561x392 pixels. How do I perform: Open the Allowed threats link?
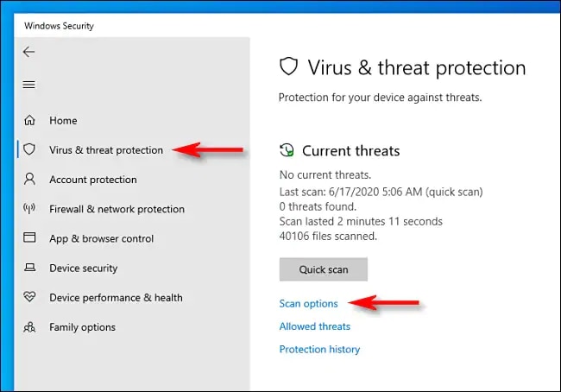click(314, 326)
